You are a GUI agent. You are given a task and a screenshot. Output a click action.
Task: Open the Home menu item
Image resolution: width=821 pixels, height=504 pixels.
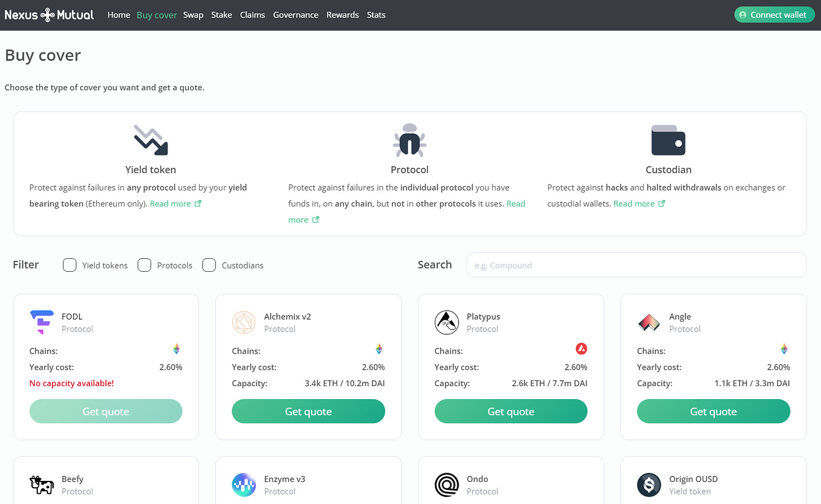tap(119, 15)
